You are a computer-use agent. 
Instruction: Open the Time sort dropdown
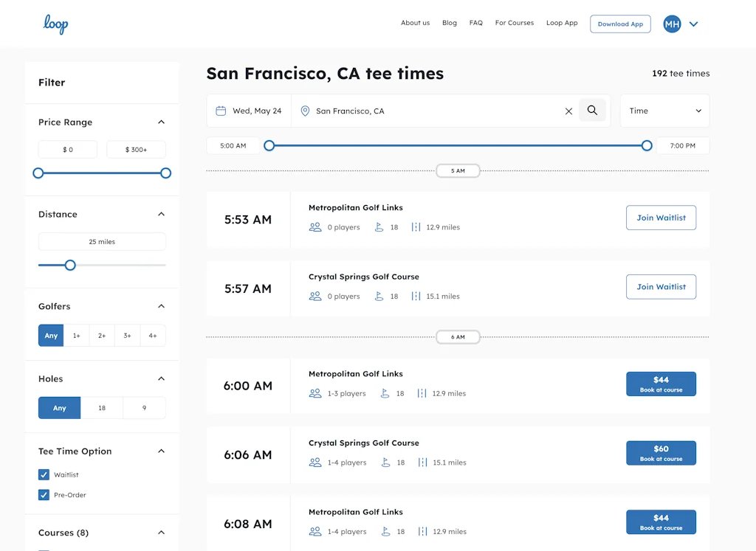(664, 111)
